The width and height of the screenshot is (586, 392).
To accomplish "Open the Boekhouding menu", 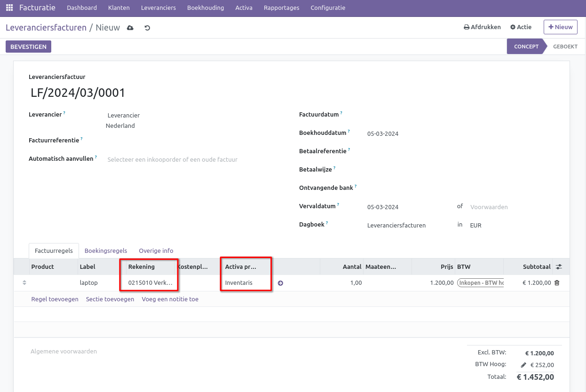I will point(205,8).
